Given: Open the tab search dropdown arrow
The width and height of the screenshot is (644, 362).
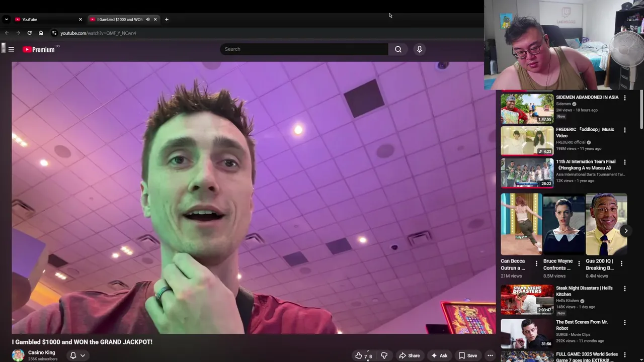Looking at the screenshot, I should pyautogui.click(x=6, y=20).
